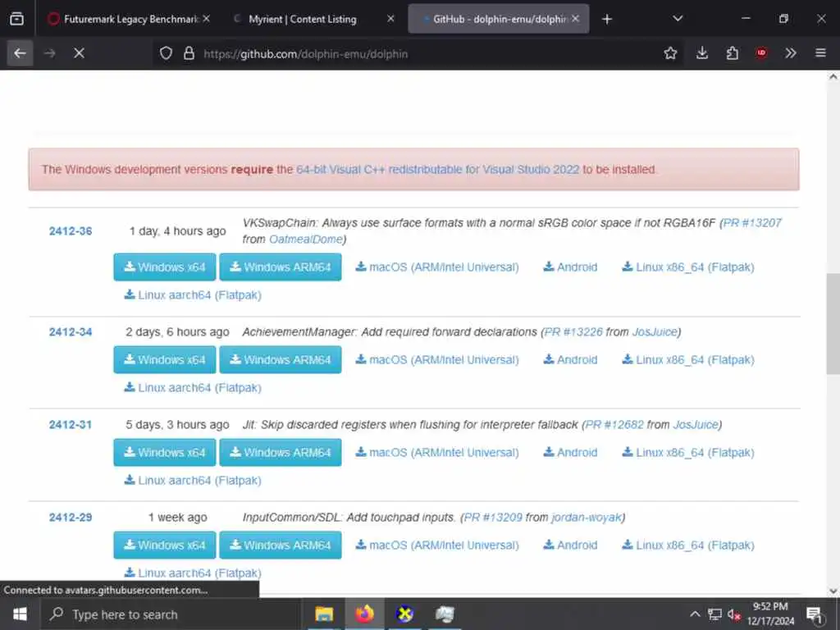
Task: Open the Windows Start menu
Action: pos(20,614)
